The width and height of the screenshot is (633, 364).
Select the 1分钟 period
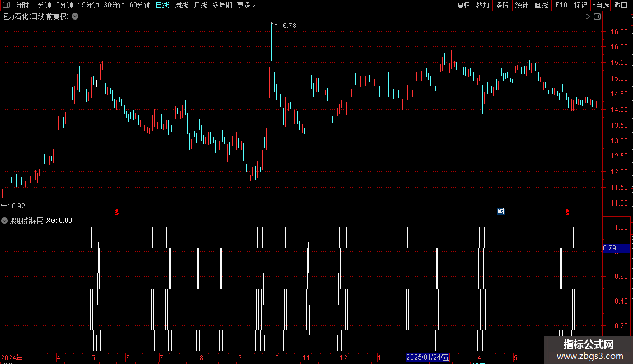[x=43, y=5]
